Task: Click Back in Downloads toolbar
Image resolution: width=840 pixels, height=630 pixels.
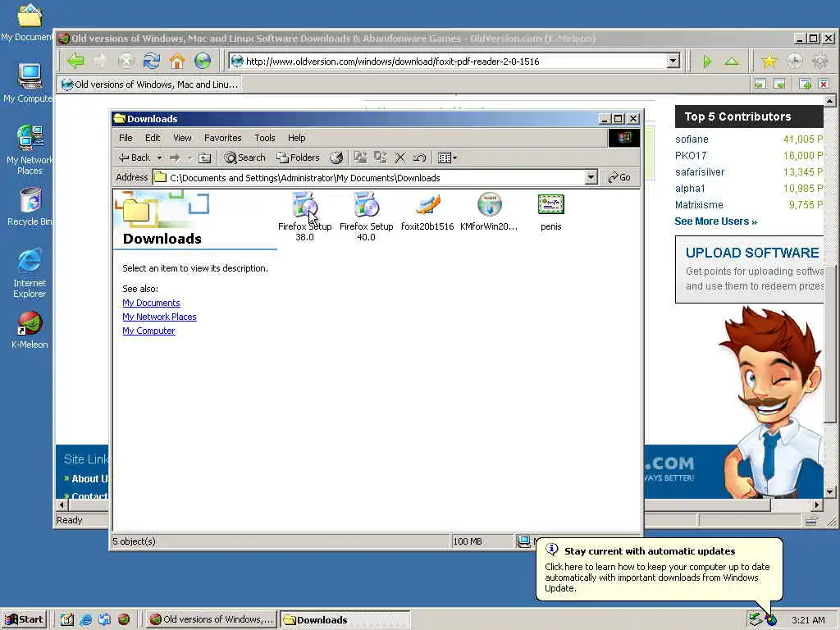Action: tap(135, 157)
